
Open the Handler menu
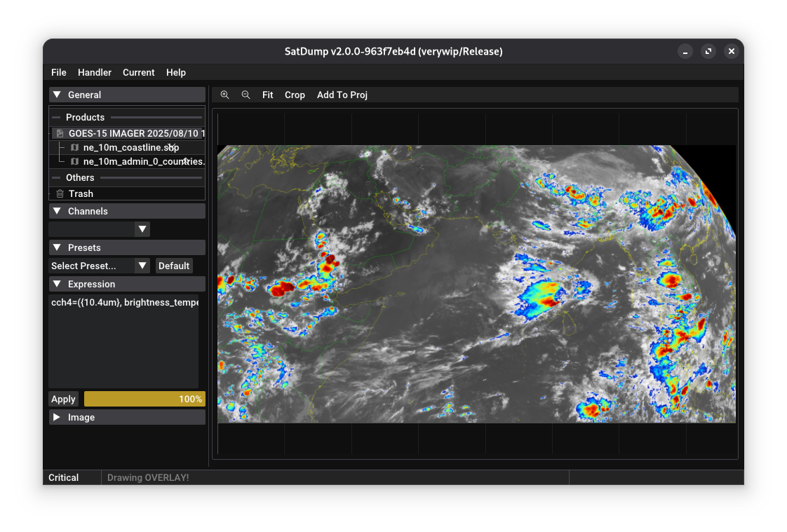pyautogui.click(x=95, y=72)
